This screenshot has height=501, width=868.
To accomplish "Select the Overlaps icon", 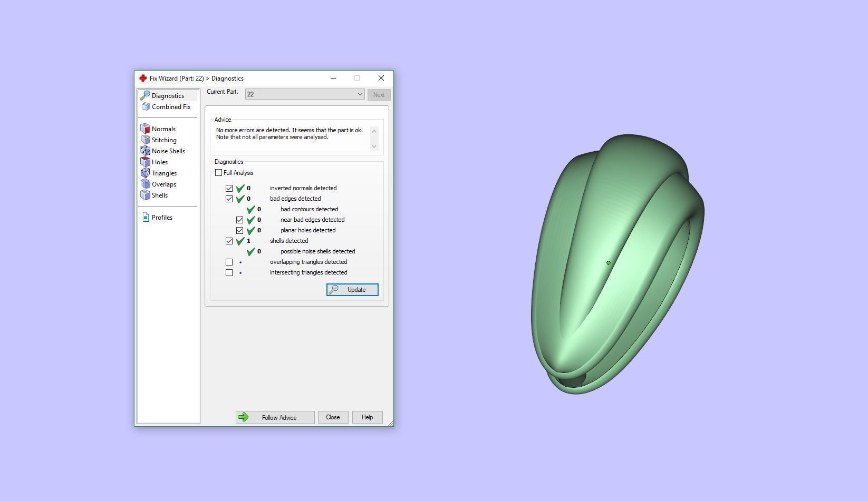I will tap(146, 184).
